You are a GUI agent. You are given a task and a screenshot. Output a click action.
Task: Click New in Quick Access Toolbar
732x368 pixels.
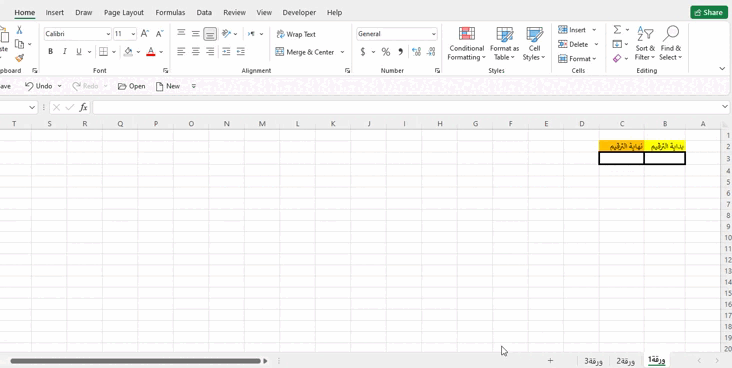[x=168, y=86]
